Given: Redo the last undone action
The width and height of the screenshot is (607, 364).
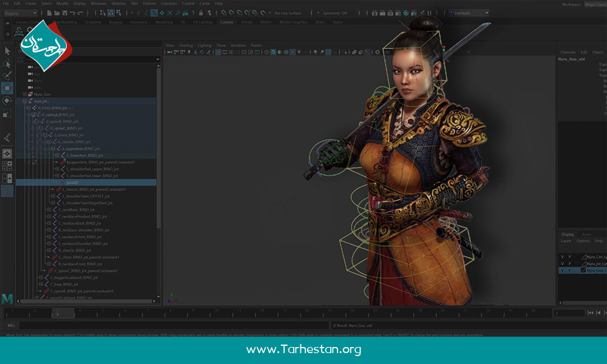Looking at the screenshot, I should coord(80,13).
